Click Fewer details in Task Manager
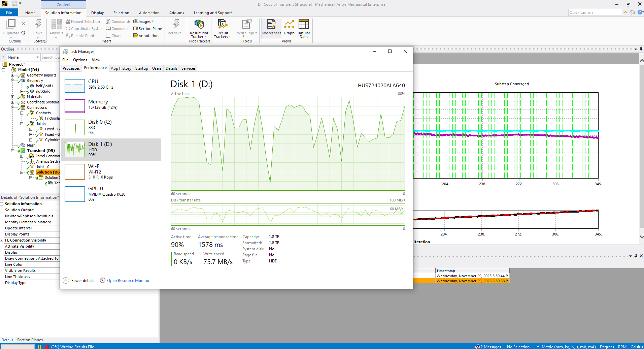The height and width of the screenshot is (349, 644). [79, 281]
